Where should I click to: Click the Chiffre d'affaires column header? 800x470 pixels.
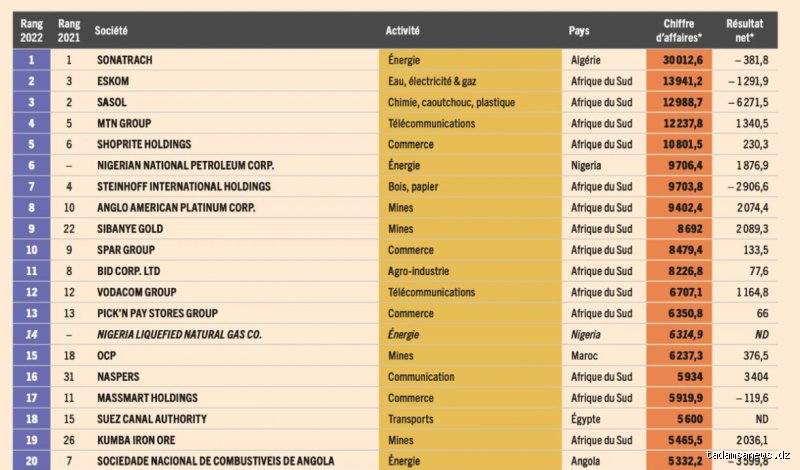[679, 31]
